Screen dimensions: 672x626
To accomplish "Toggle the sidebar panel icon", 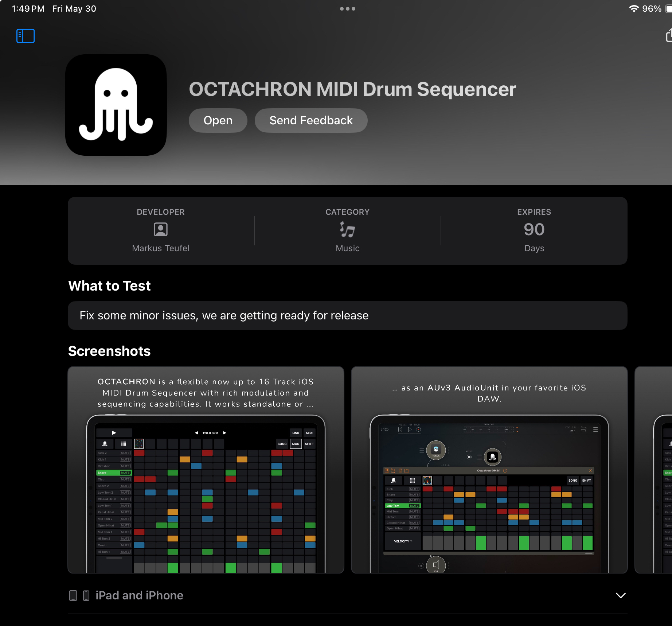I will [x=26, y=36].
